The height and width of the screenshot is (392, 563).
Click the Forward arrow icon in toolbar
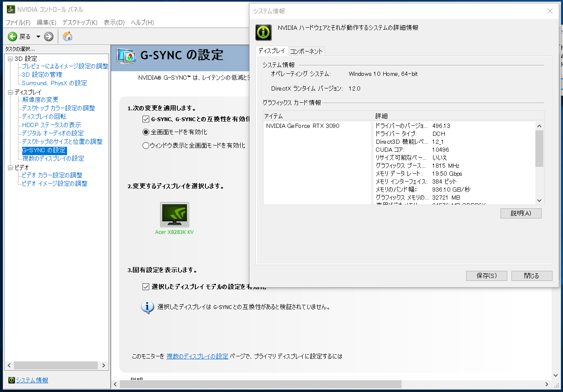(49, 36)
